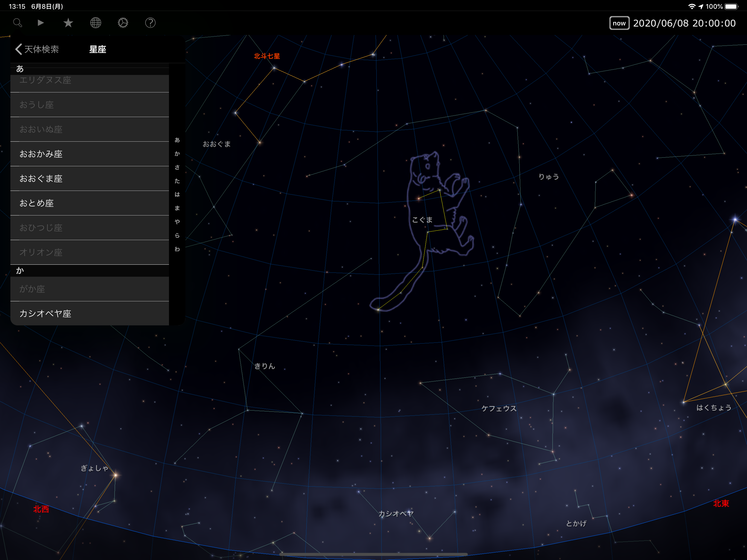
Task: Select エリダヌス座 row in the list
Action: click(89, 83)
